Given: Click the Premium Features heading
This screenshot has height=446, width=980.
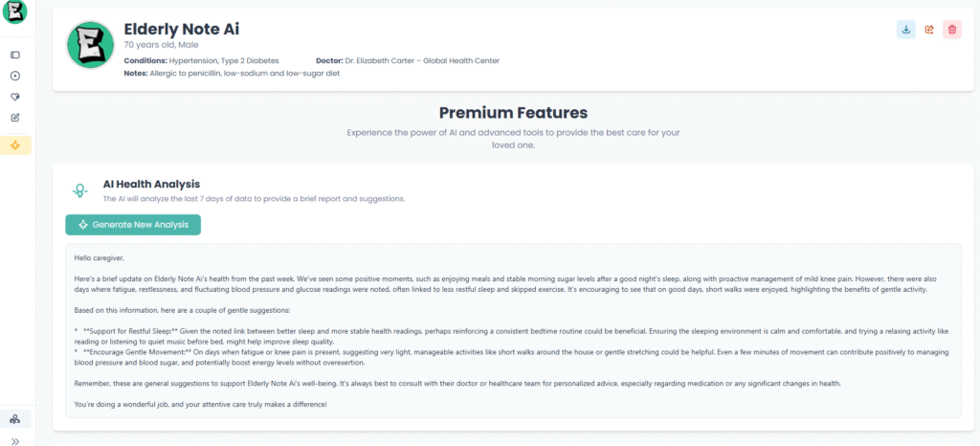Looking at the screenshot, I should pyautogui.click(x=513, y=113).
